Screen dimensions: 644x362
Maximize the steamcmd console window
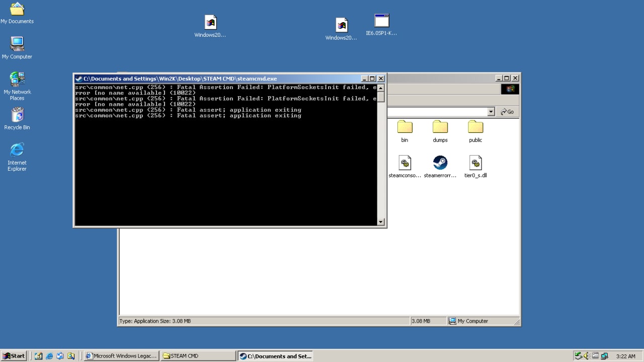point(372,79)
